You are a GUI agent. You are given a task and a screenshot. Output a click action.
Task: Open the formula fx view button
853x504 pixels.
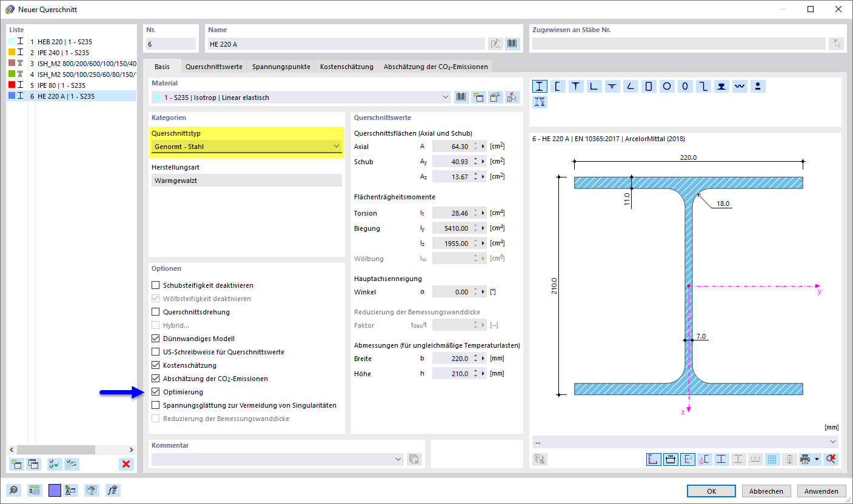[x=112, y=491]
